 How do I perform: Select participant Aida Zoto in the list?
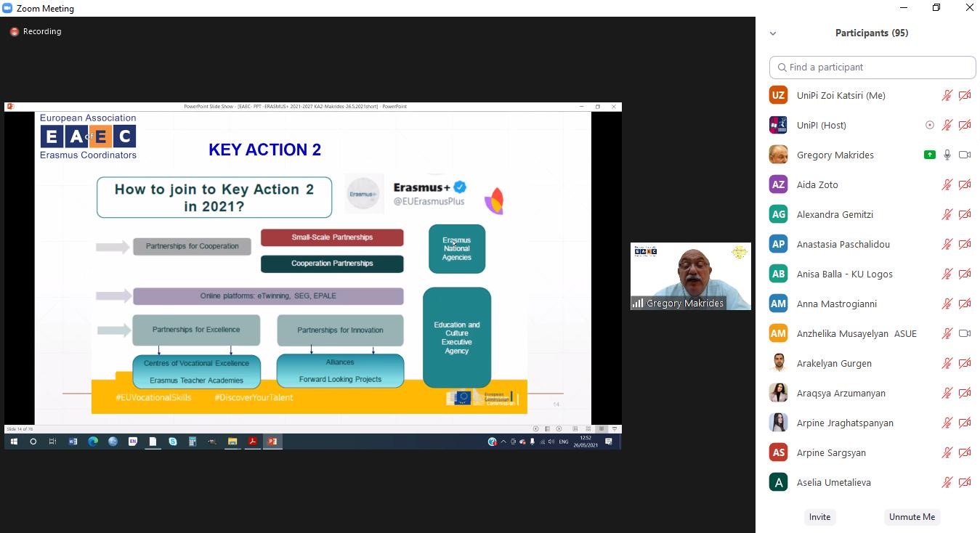(872, 184)
